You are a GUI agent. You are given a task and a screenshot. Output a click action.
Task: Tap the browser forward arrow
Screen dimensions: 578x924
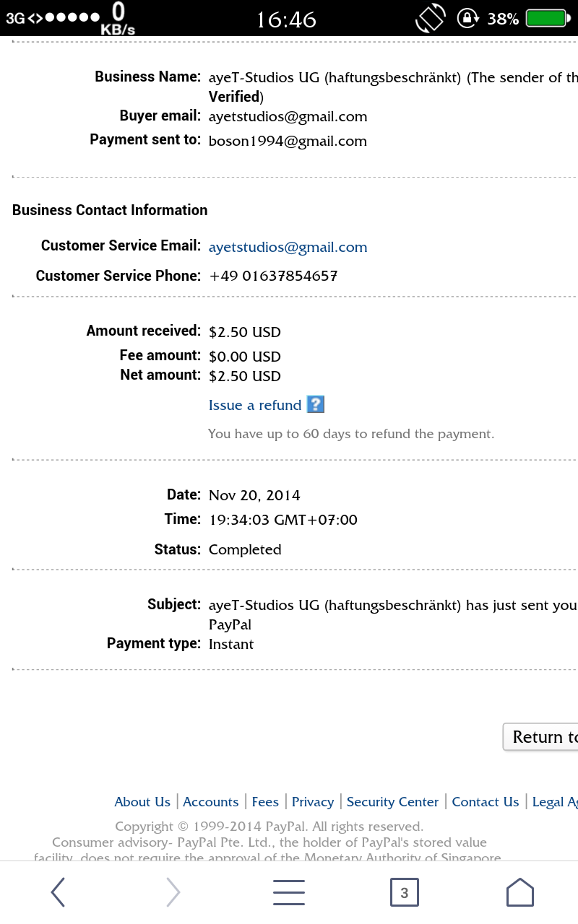click(x=173, y=892)
